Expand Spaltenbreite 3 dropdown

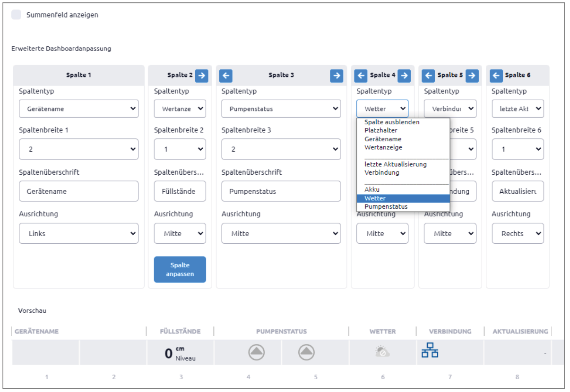[x=281, y=149]
